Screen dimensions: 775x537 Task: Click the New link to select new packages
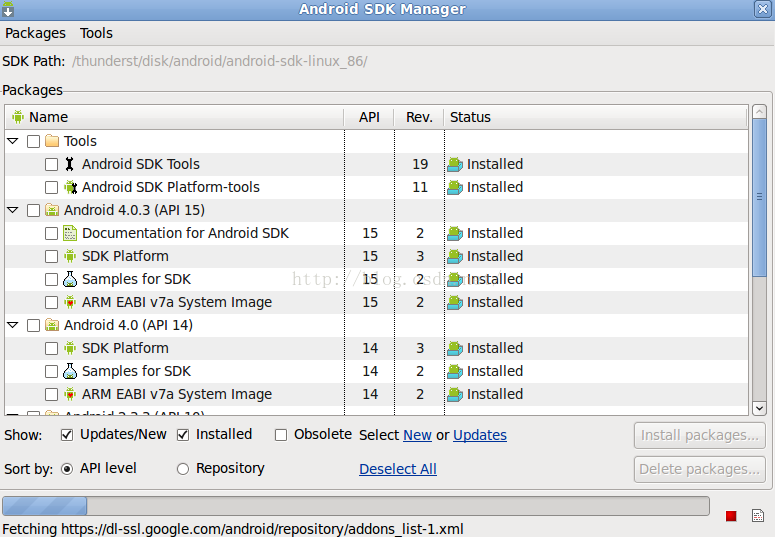click(417, 435)
